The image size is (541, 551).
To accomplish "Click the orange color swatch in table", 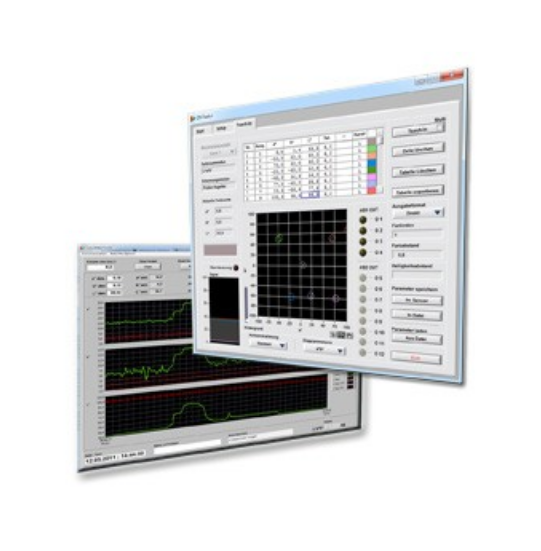I will click(x=372, y=155).
